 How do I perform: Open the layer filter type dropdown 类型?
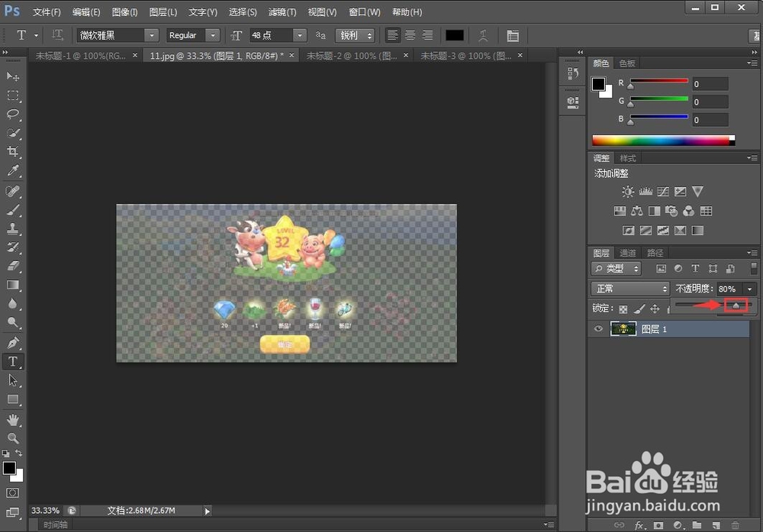(616, 268)
